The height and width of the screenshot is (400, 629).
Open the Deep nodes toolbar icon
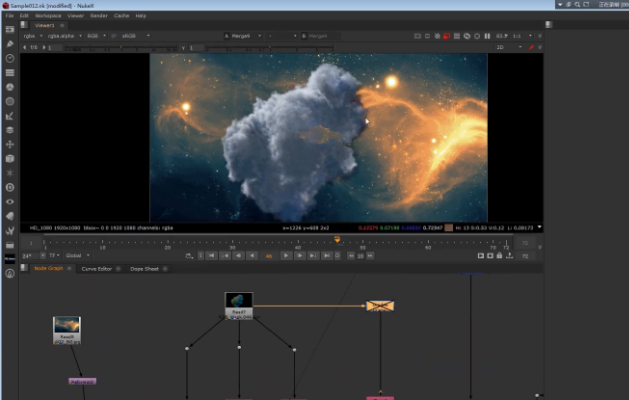point(10,187)
